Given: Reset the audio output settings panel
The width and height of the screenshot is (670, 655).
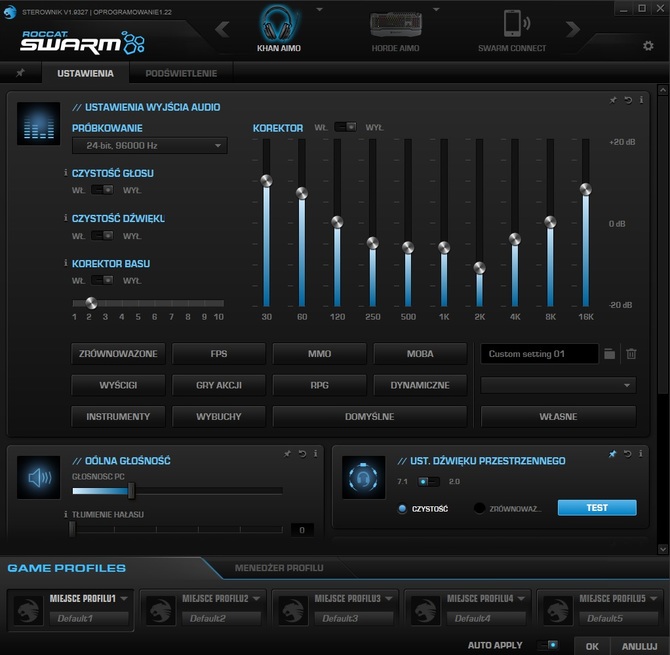Looking at the screenshot, I should pos(628,100).
